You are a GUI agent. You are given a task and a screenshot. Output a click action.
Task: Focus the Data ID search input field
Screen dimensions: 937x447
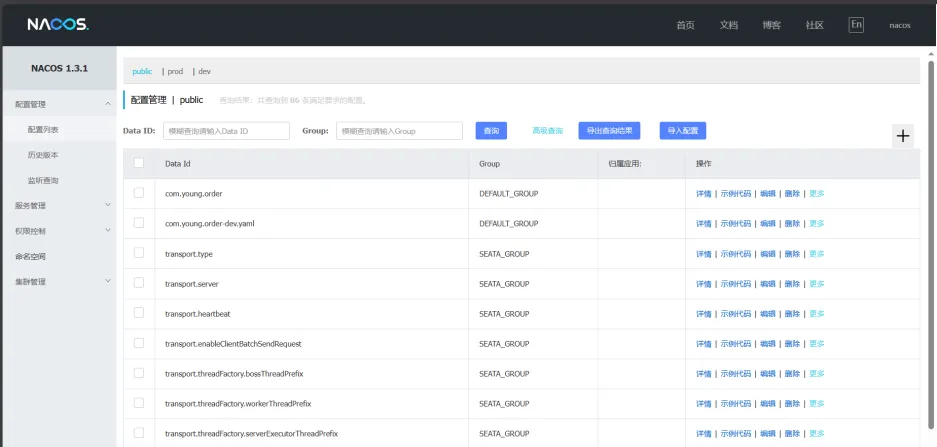point(226,131)
